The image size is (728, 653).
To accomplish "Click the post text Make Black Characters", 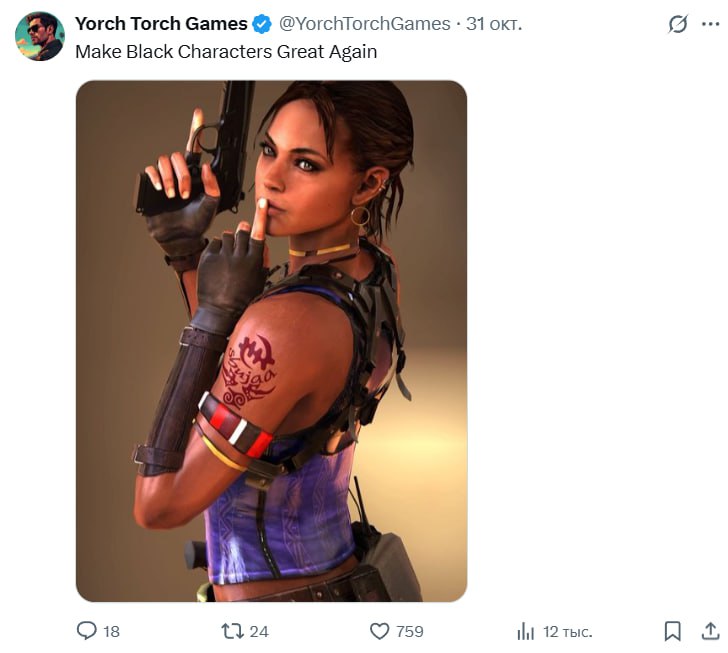I will pos(174,52).
